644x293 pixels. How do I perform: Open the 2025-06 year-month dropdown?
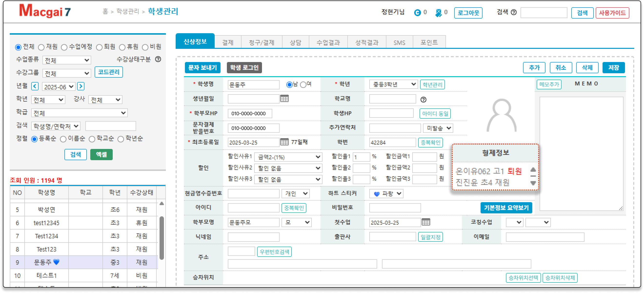click(59, 87)
